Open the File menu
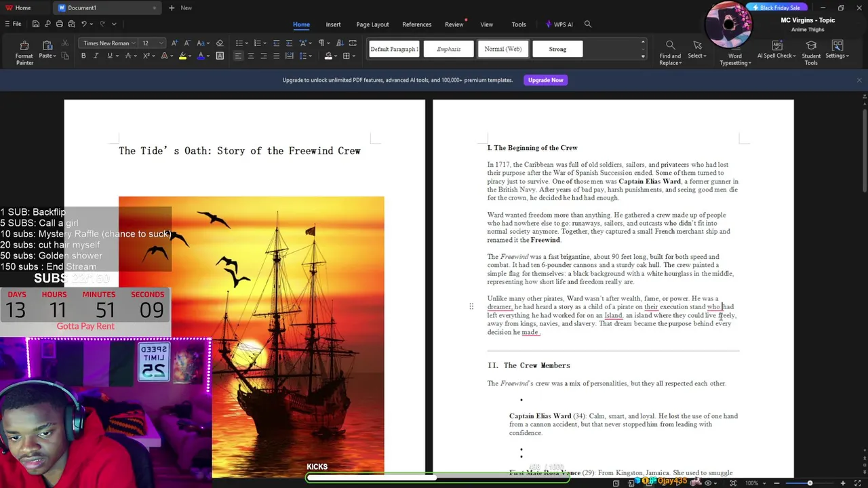The image size is (868, 488). tap(13, 24)
